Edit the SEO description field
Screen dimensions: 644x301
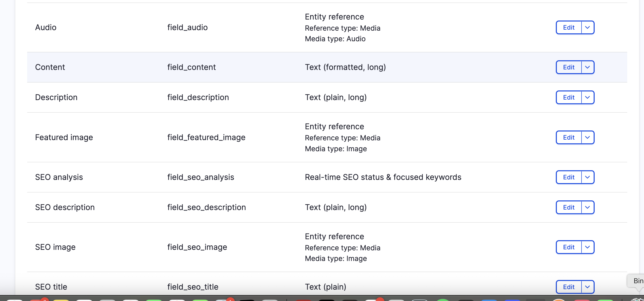569,207
